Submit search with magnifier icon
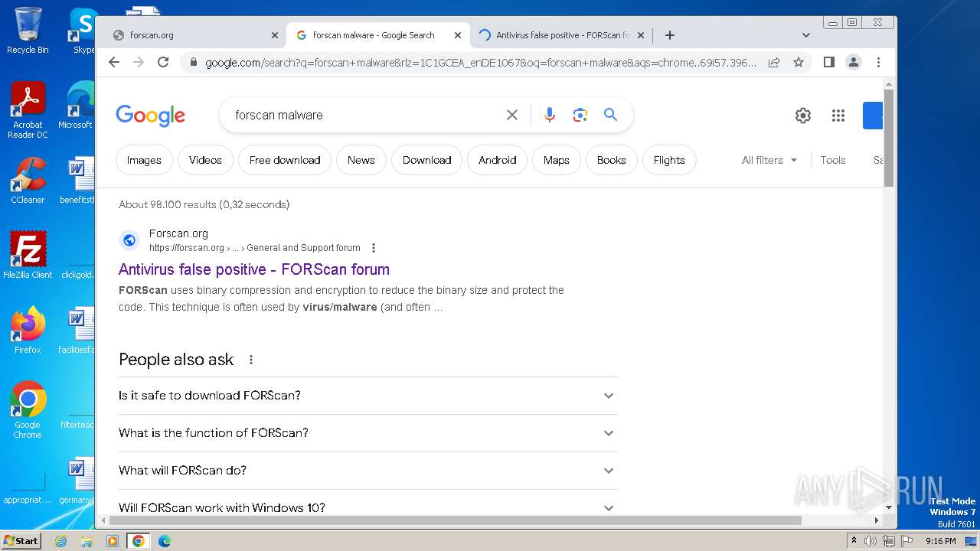The width and height of the screenshot is (980, 551). click(610, 115)
